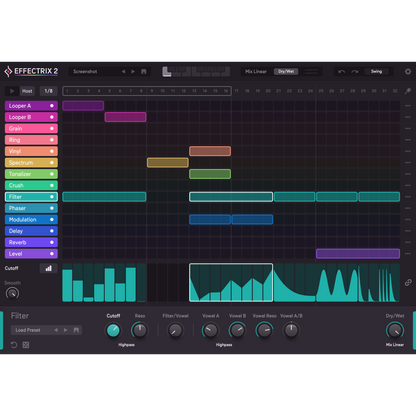
Task: Open the bar-chart mode for Cutoff lane
Action: (49, 268)
